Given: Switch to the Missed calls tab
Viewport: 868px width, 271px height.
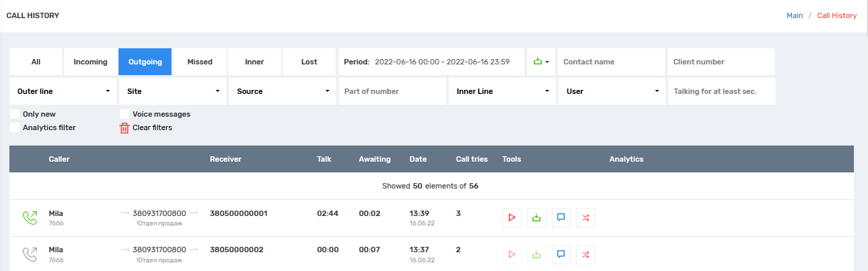Looking at the screenshot, I should 200,62.
